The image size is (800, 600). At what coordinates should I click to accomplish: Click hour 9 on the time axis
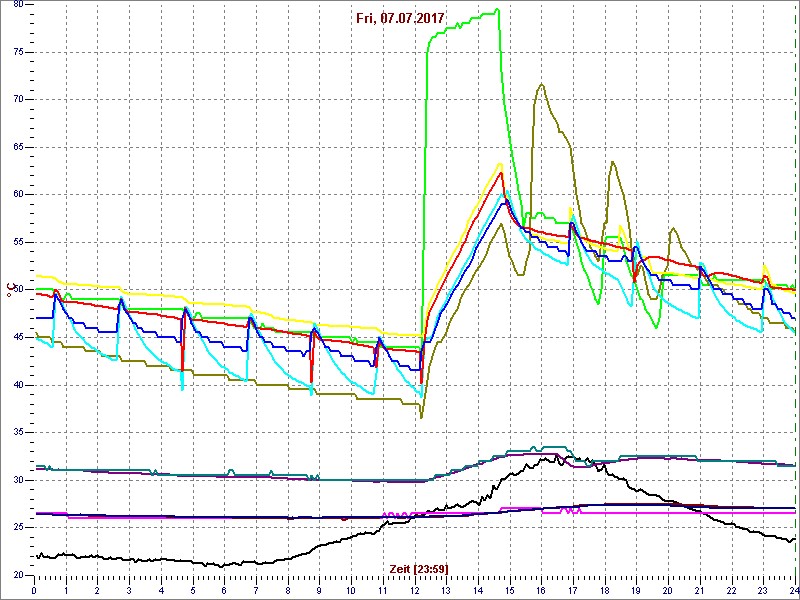(319, 590)
